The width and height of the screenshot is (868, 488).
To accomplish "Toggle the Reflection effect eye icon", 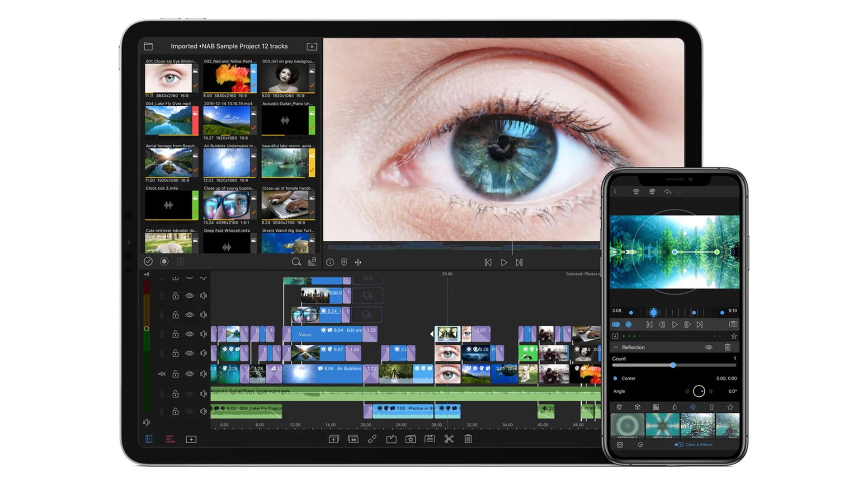I will click(x=708, y=347).
